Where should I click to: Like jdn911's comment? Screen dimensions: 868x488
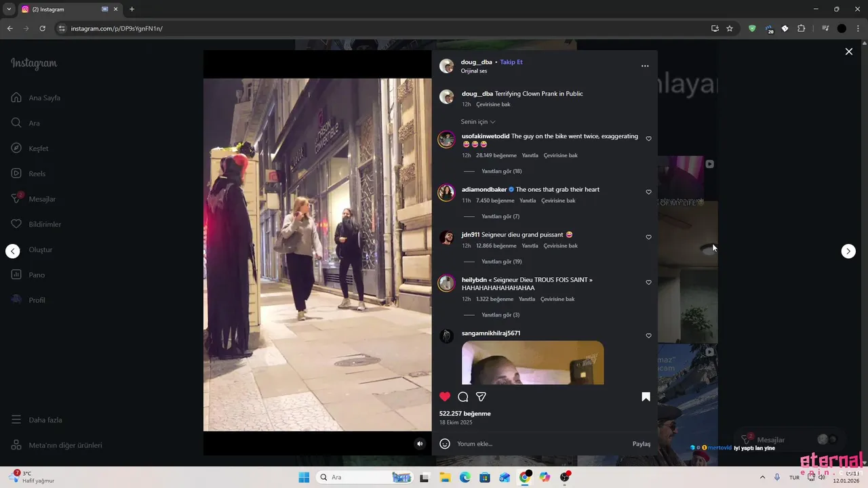648,237
